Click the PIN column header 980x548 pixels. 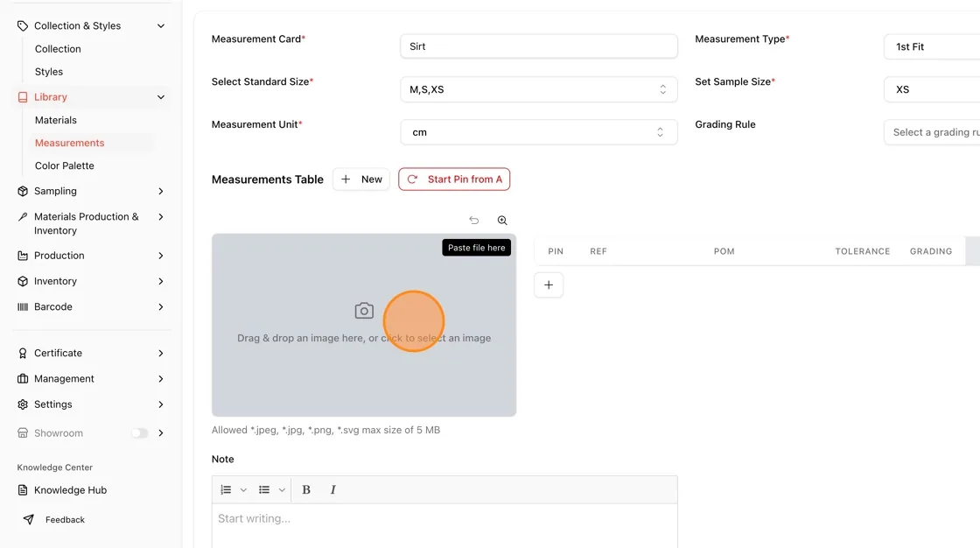coord(556,251)
